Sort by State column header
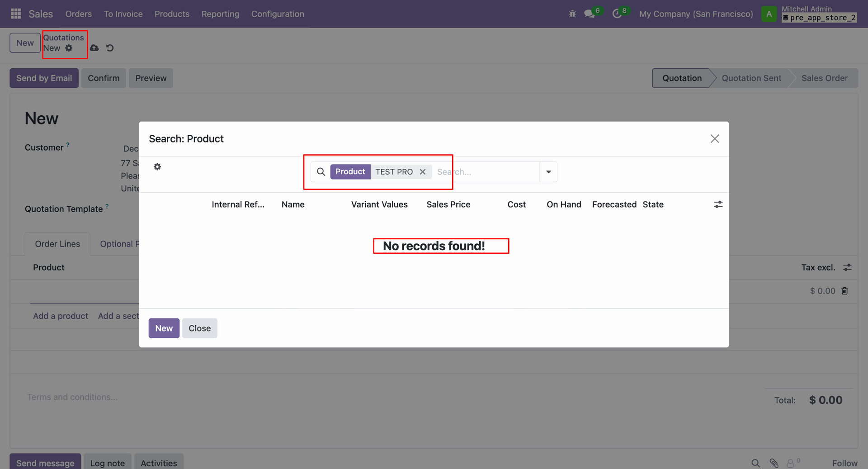Viewport: 868px width, 469px height. 653,204
